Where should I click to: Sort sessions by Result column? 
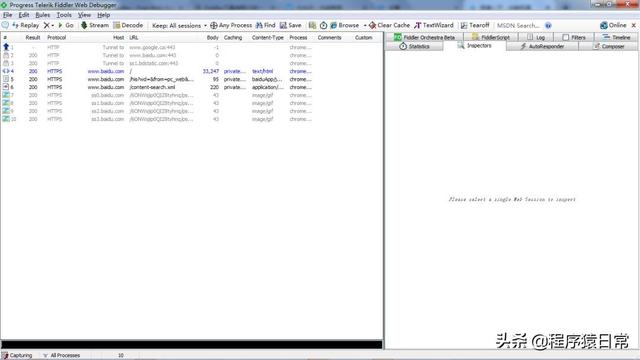click(x=33, y=38)
